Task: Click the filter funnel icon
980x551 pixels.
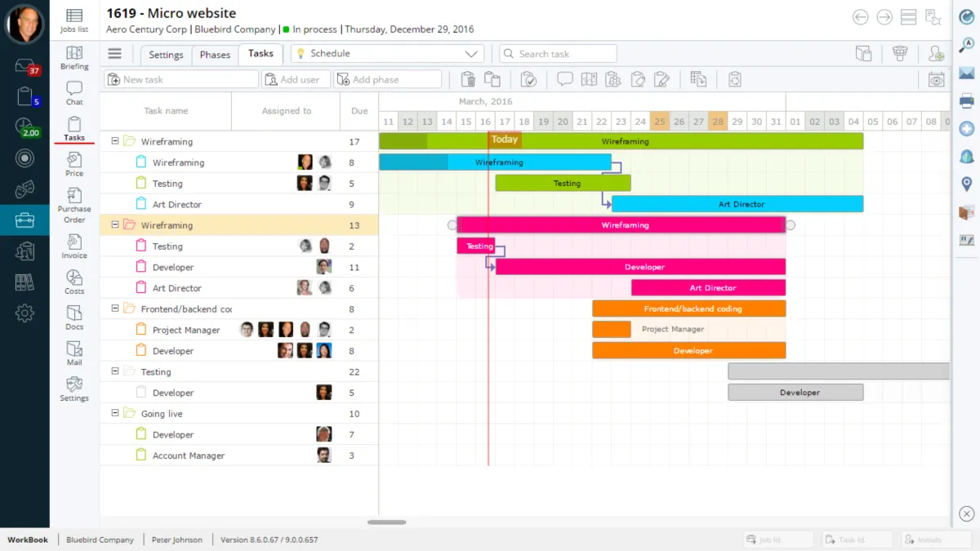Action: coord(900,54)
